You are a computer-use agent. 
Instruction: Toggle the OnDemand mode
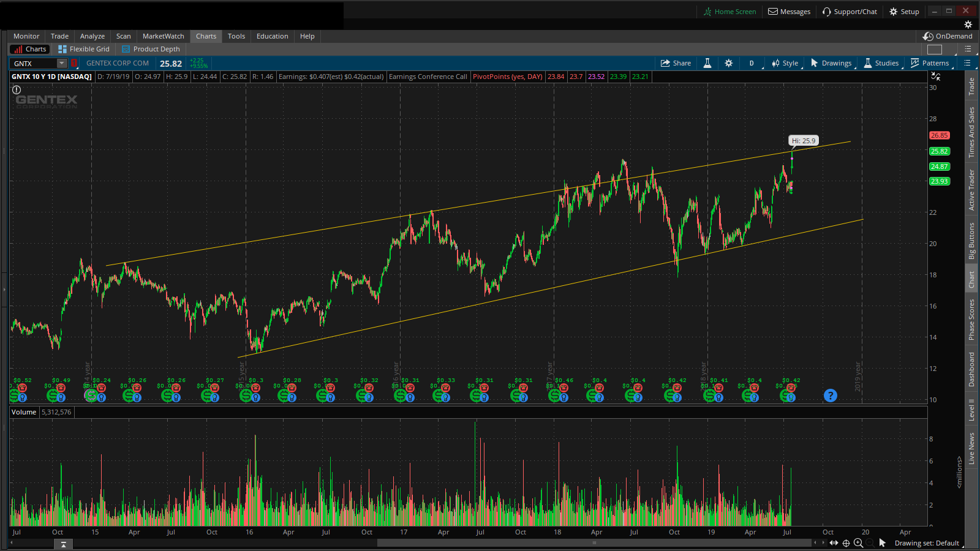point(948,36)
